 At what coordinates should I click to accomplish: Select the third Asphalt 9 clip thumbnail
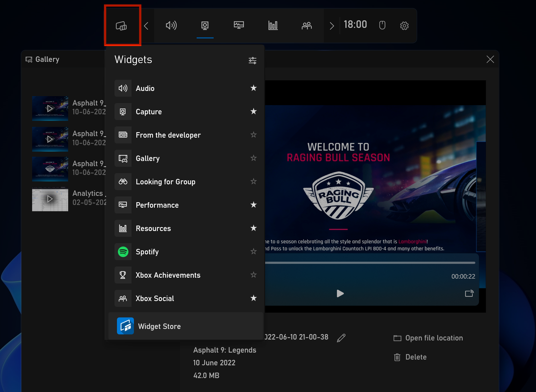point(50,169)
